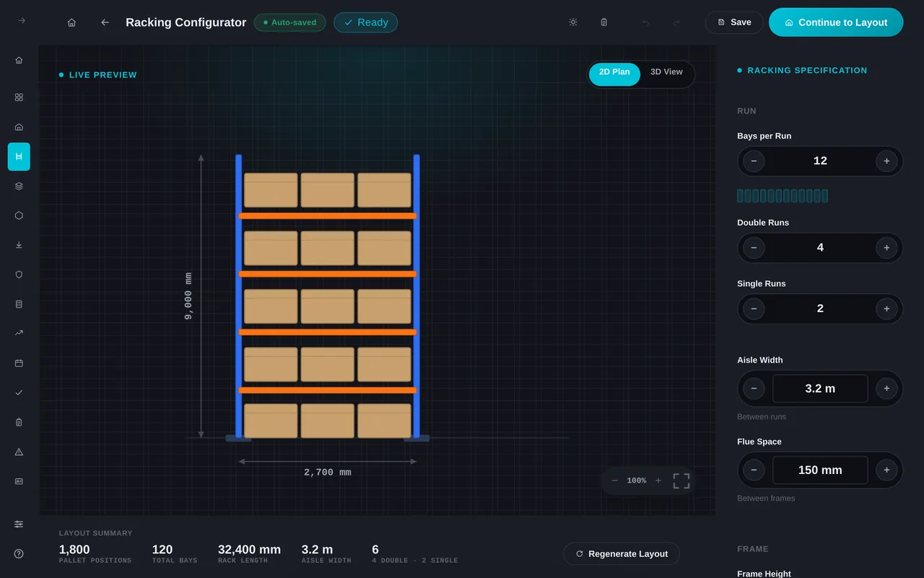Select the active racking icon in the sidebar
Viewport: 924px width, 578px height.
[19, 156]
